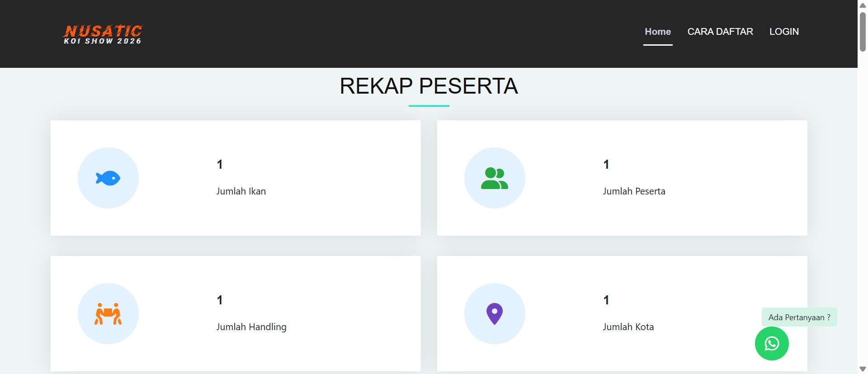Go to the Home menu item
This screenshot has height=374, width=868.
tap(657, 32)
